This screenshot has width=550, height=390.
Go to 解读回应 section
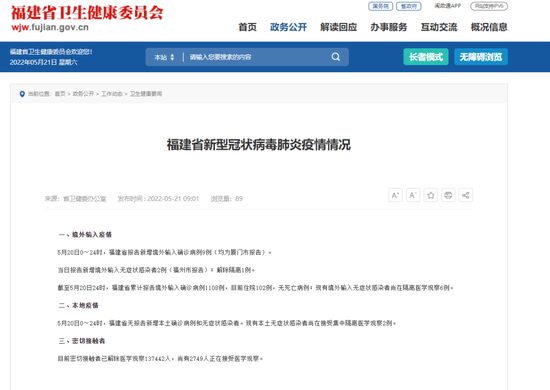point(338,27)
